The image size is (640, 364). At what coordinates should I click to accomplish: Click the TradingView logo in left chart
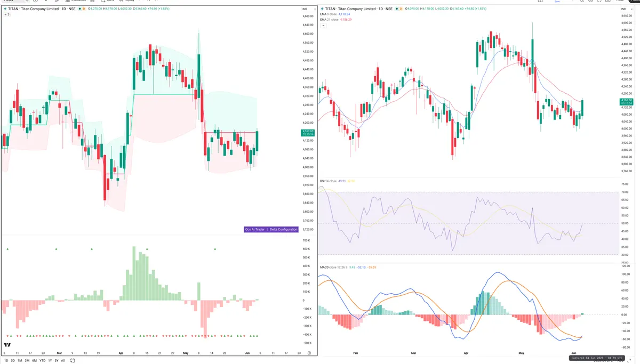point(7,345)
